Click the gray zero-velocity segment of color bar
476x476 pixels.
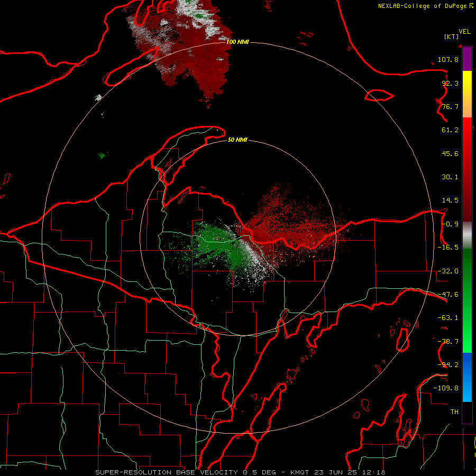pyautogui.click(x=467, y=235)
